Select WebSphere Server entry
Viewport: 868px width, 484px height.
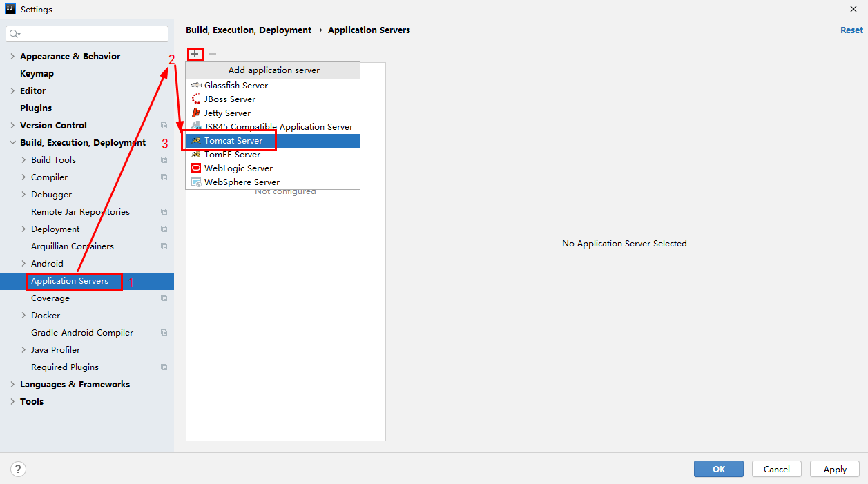(x=273, y=182)
